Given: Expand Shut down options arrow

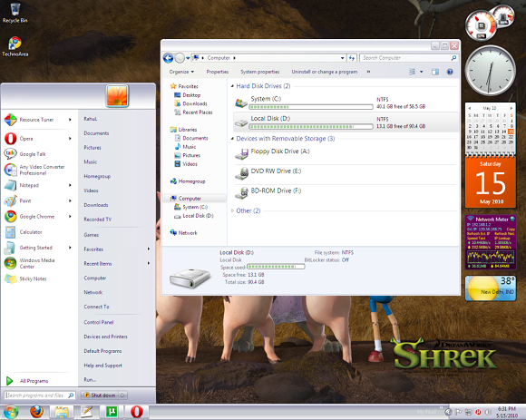Looking at the screenshot, I should click(122, 396).
